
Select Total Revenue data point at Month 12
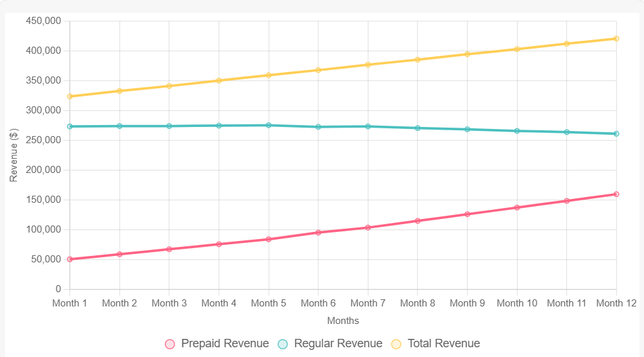click(x=616, y=39)
